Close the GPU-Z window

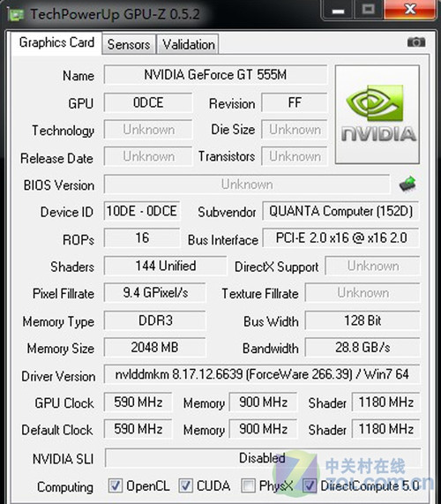point(410,10)
